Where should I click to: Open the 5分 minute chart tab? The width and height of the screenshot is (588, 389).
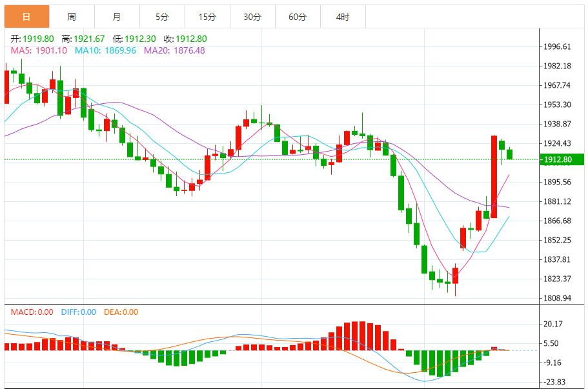(x=162, y=17)
